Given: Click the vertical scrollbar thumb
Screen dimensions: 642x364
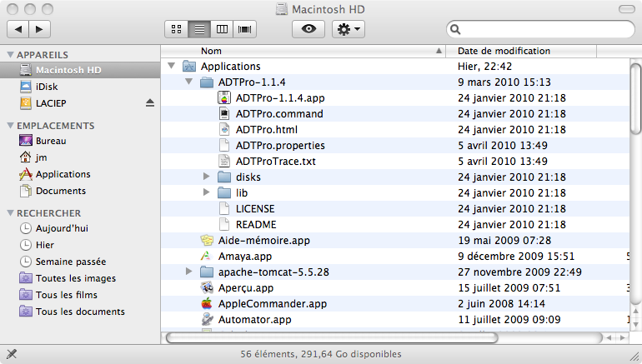Looking at the screenshot, I should [635, 98].
